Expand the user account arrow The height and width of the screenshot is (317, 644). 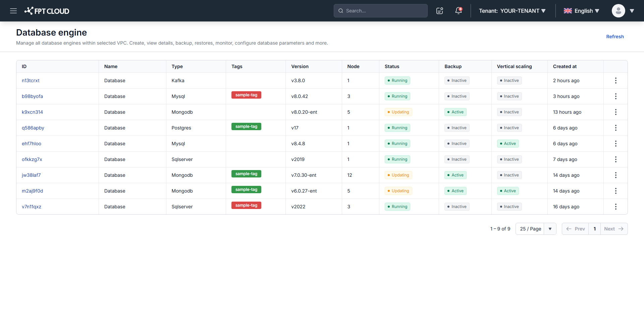tap(632, 11)
